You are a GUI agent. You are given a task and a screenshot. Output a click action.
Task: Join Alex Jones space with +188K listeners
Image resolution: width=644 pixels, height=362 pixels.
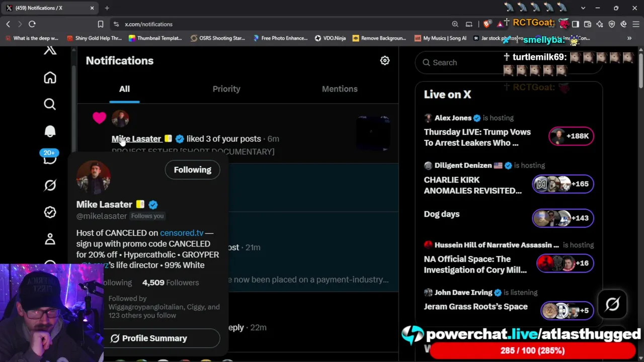[x=571, y=136]
